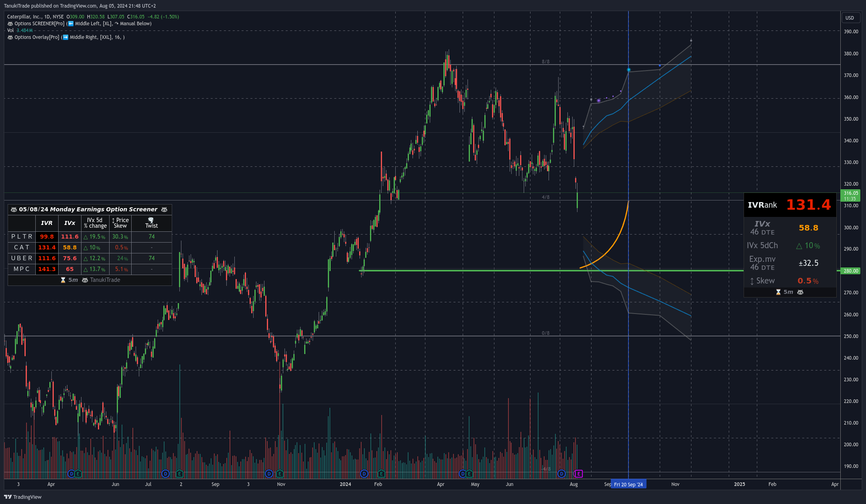Click the Caterpillar, Inc. symbol title
The width and height of the screenshot is (866, 504).
click(x=35, y=17)
